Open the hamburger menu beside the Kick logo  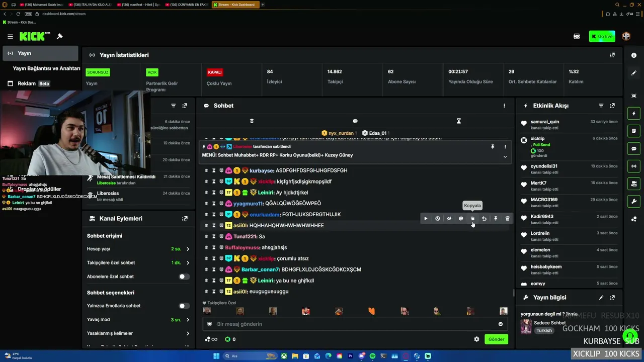(10, 36)
